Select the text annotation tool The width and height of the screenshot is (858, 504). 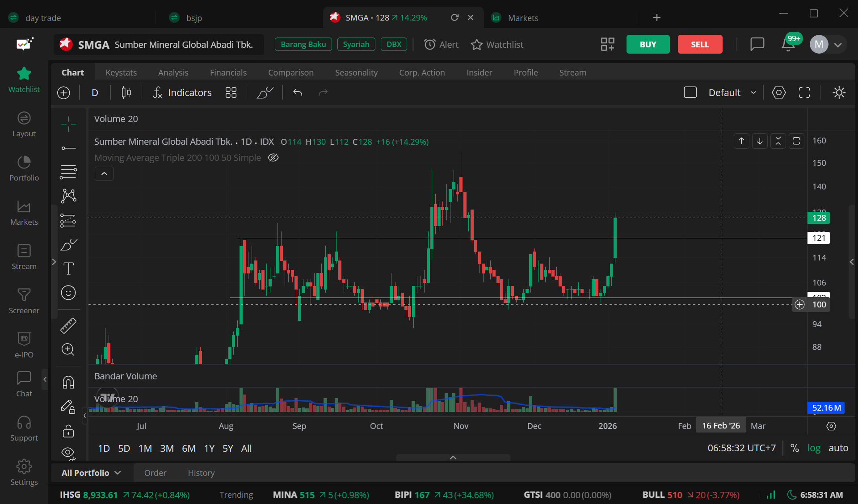coord(68,269)
